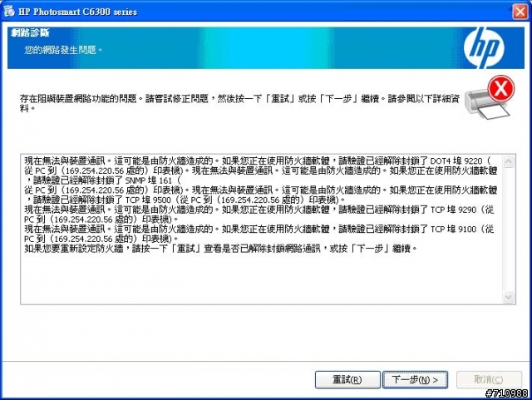Image resolution: width=532 pixels, height=400 pixels.
Task: Click the window title HP Photosmart C6300 series
Action: coord(77,12)
